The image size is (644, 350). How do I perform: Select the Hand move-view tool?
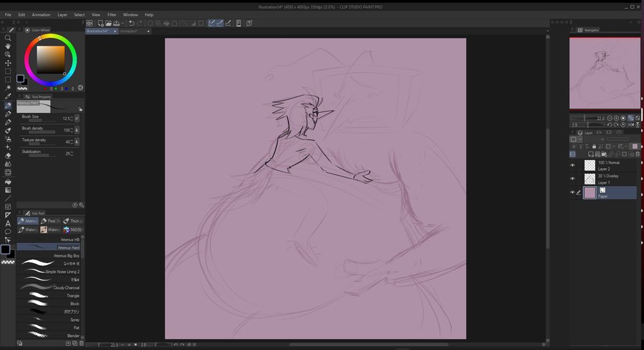pos(8,46)
